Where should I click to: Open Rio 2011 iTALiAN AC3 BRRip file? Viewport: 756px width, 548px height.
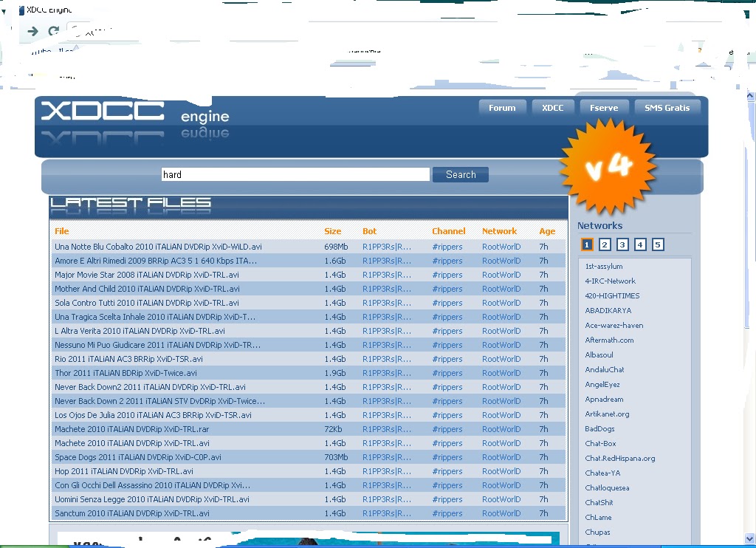pyautogui.click(x=128, y=358)
